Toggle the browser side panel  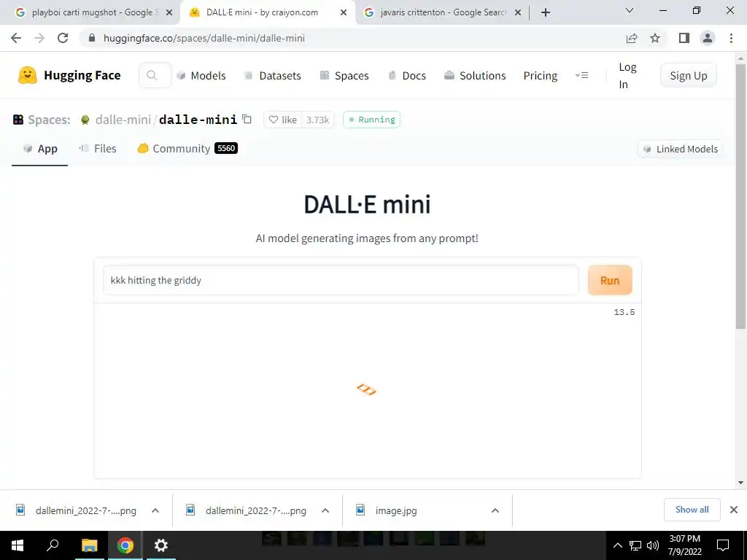click(684, 38)
